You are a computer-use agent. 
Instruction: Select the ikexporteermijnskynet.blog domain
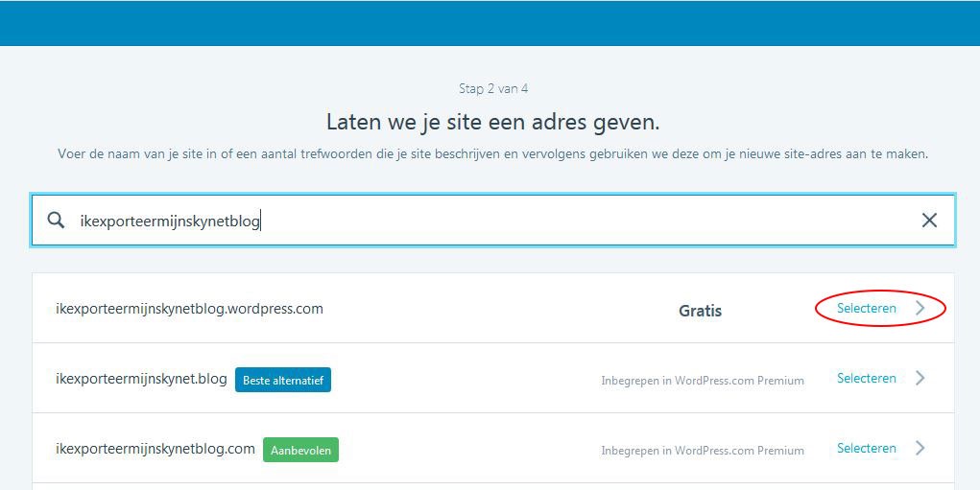tap(866, 378)
